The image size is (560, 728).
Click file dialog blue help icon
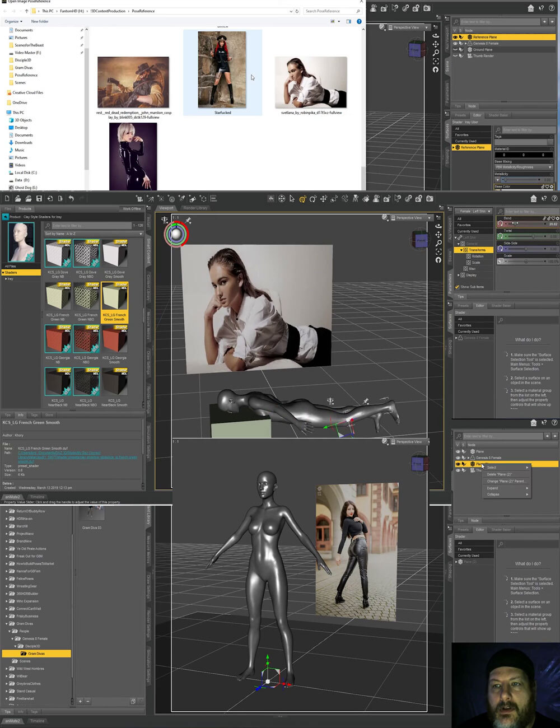359,21
